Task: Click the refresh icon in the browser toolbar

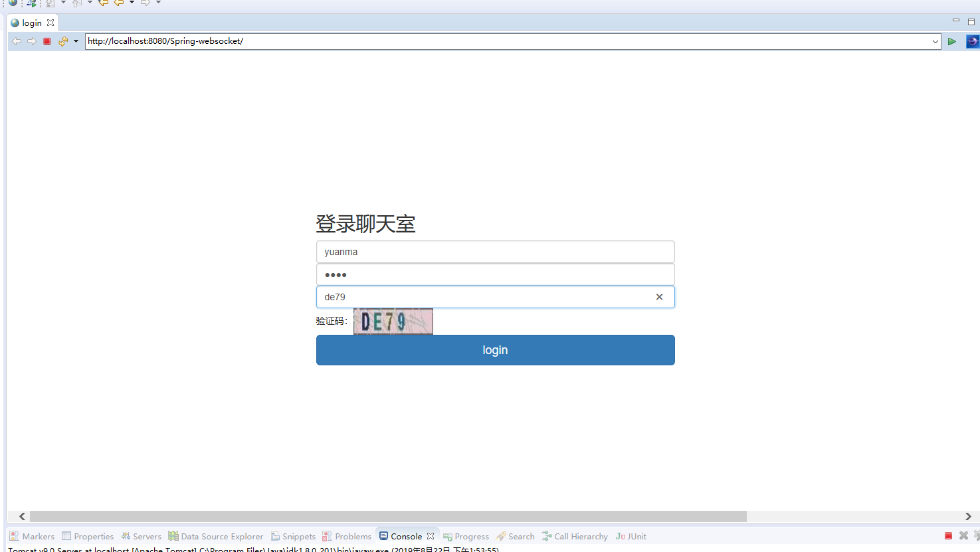Action: point(62,41)
